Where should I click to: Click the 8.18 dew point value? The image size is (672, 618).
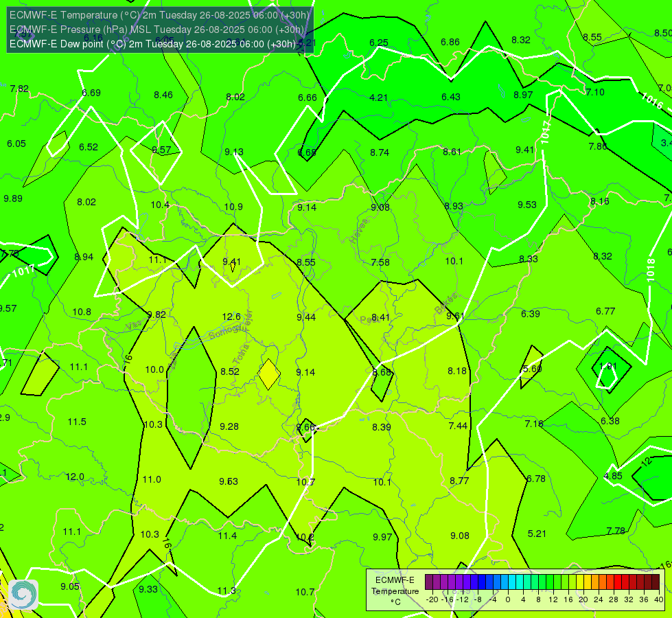point(457,371)
